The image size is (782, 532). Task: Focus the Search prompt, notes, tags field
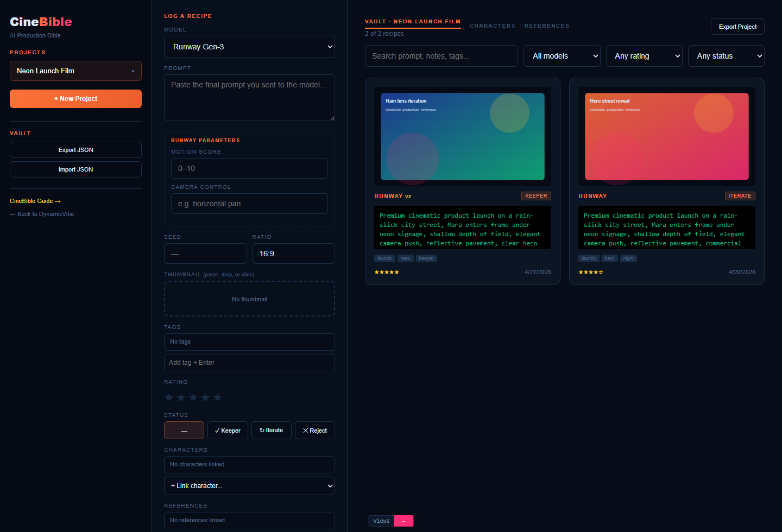click(441, 56)
